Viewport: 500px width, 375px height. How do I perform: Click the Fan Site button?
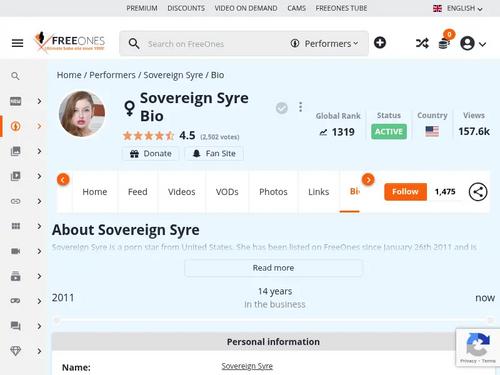[214, 154]
